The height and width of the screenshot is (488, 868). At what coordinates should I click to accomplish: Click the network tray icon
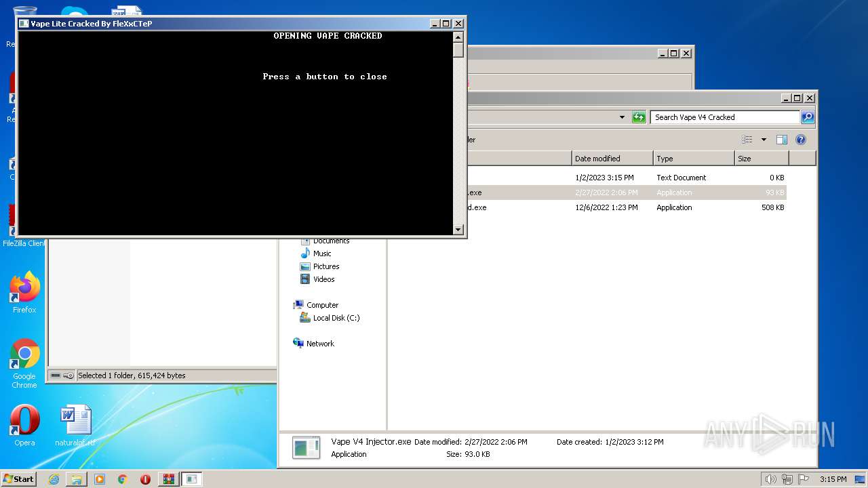(x=787, y=479)
